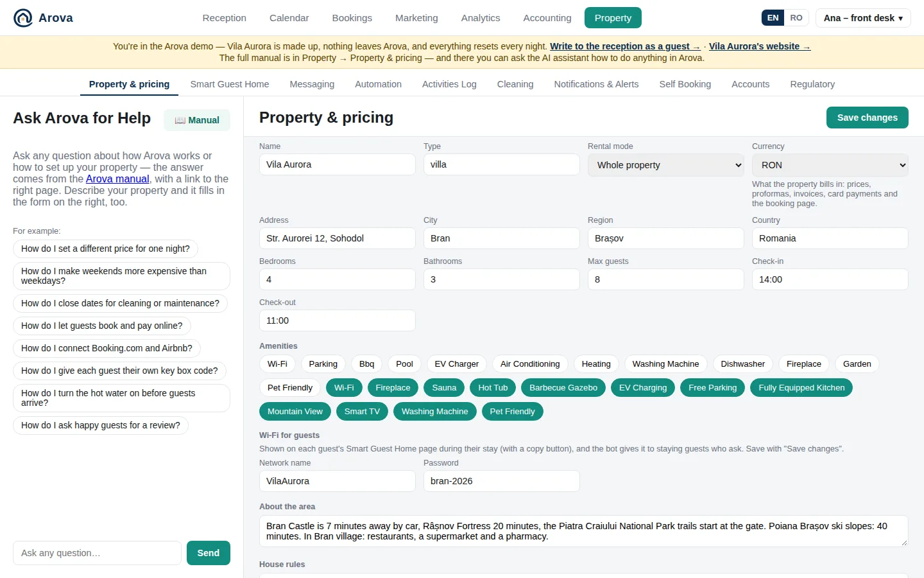
Task: Click the Wi-Fi Password field
Action: click(x=502, y=481)
